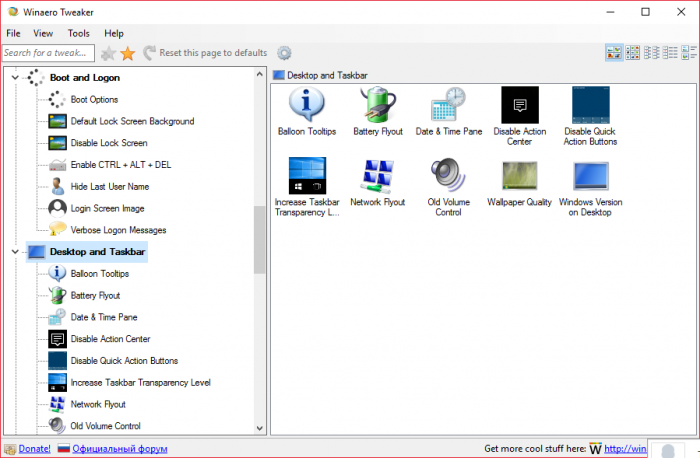Select the Desktop and Taskbar category in tree

[x=97, y=252]
